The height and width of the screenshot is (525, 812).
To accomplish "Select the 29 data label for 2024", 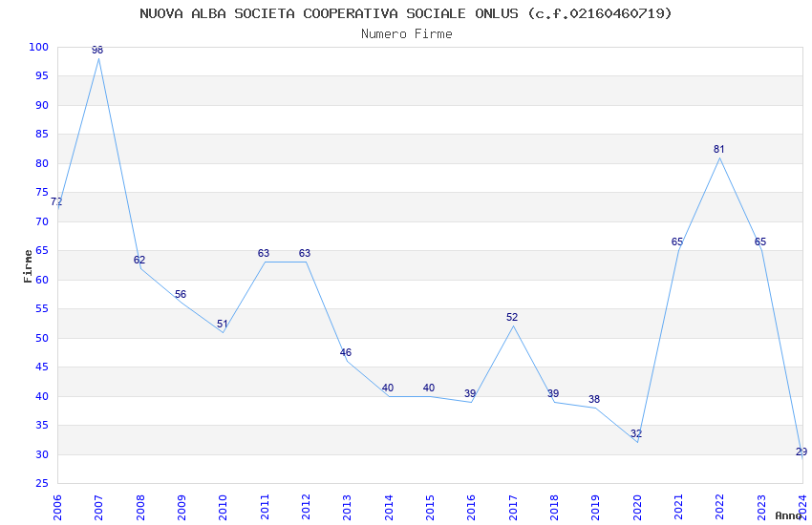I will [x=801, y=451].
